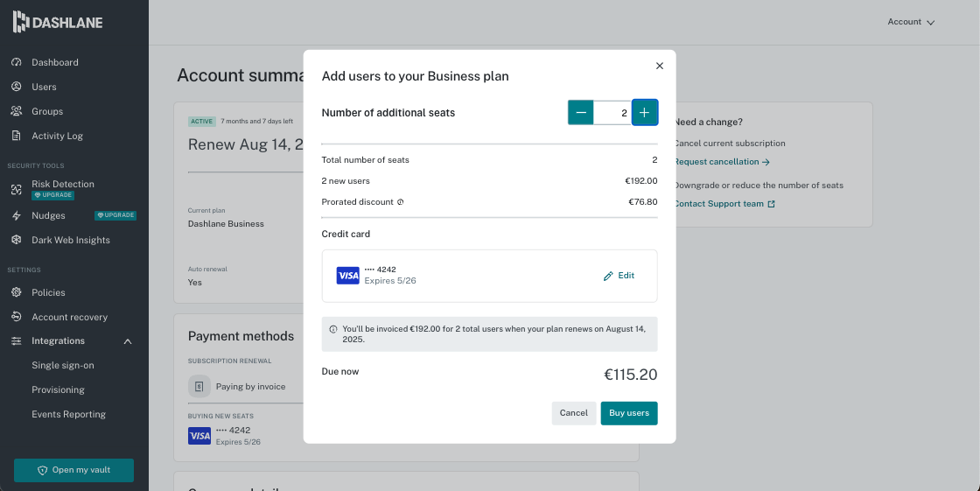Edit the Visa credit card
Viewport: 980px width, 491px height.
pyautogui.click(x=619, y=276)
